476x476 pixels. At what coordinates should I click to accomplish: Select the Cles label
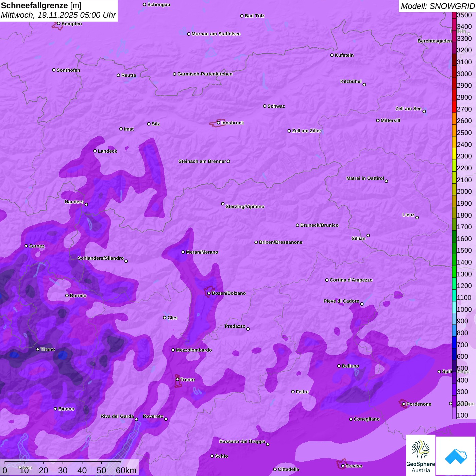(172, 318)
